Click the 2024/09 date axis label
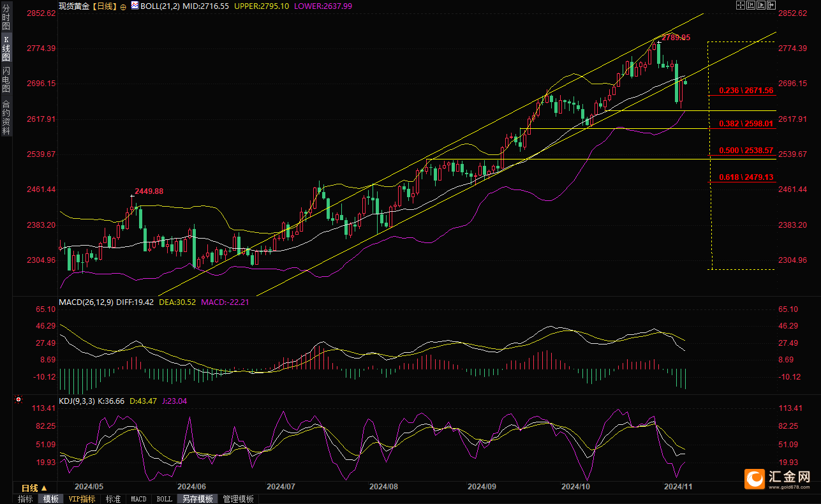This screenshot has height=504, width=821. click(482, 486)
